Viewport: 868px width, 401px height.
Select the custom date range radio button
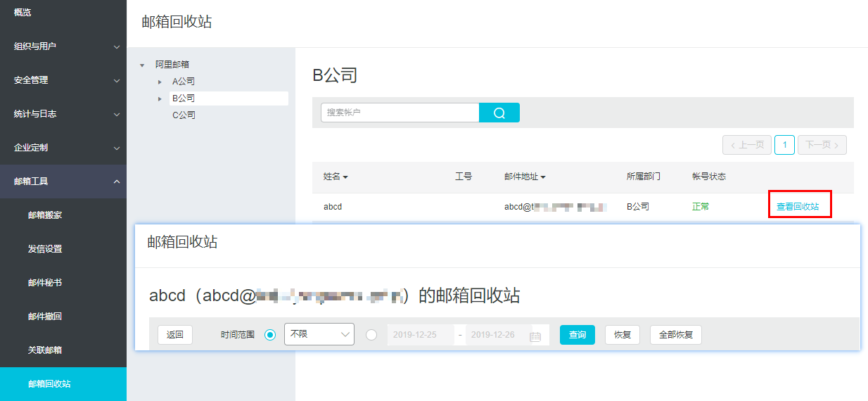pos(371,335)
